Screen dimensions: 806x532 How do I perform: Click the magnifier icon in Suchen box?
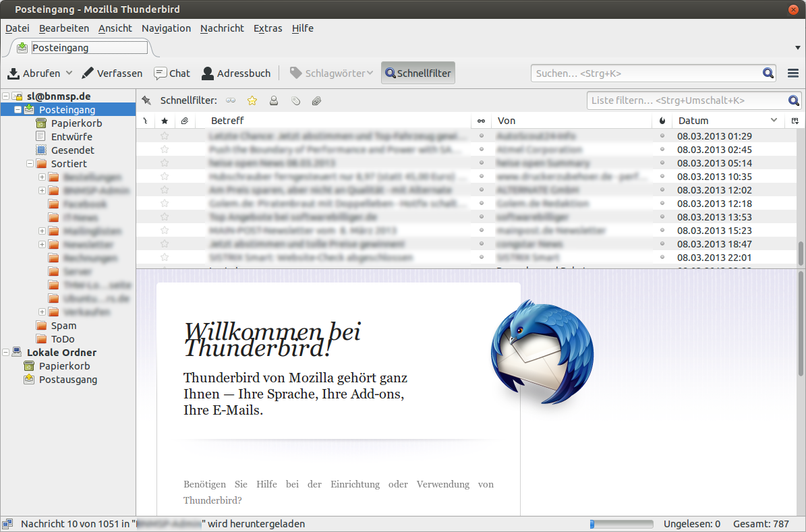tap(768, 73)
